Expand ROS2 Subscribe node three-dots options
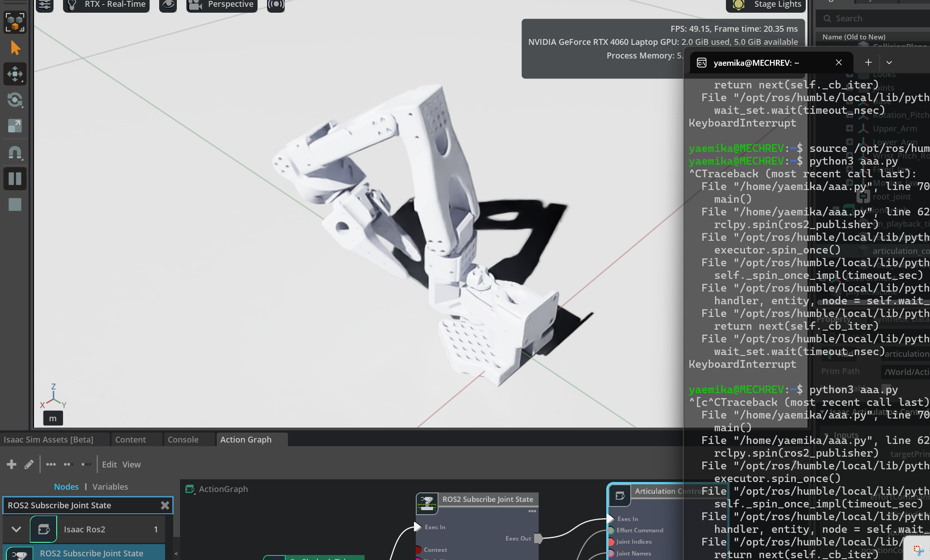This screenshot has height=560, width=930. pyautogui.click(x=532, y=511)
